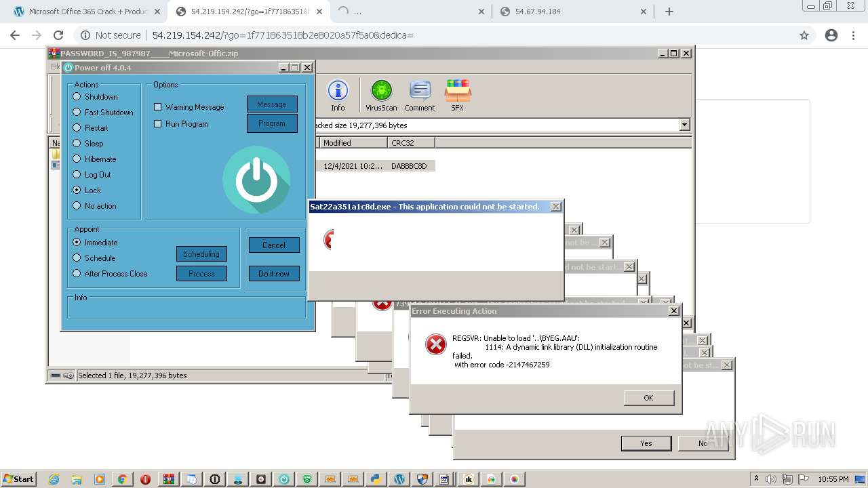Go back in the browser

(x=15, y=35)
